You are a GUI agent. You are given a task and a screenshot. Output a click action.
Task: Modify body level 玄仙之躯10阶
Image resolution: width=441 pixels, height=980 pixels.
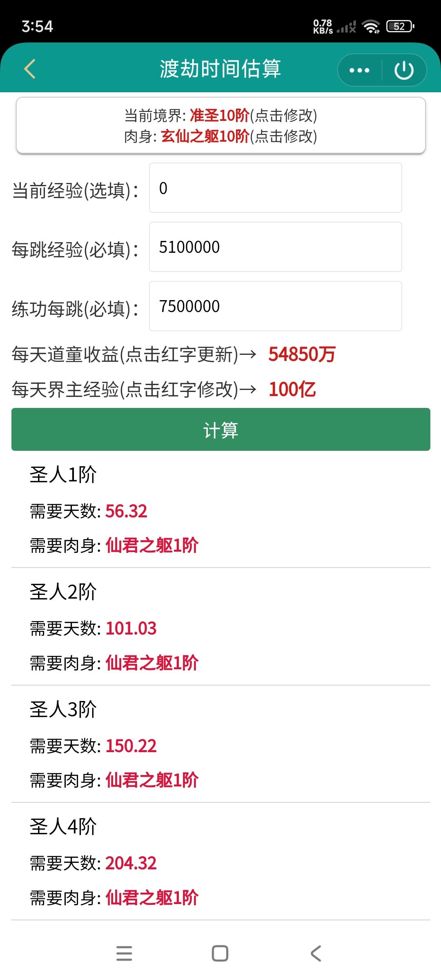[205, 136]
